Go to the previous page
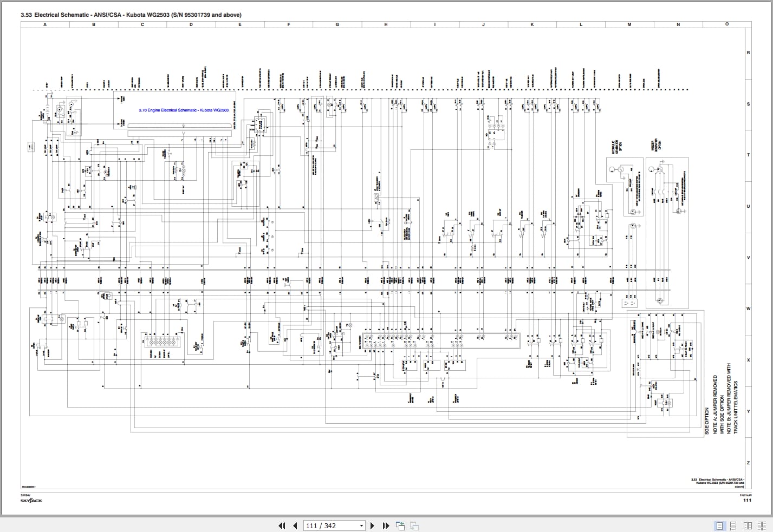 pyautogui.click(x=295, y=526)
